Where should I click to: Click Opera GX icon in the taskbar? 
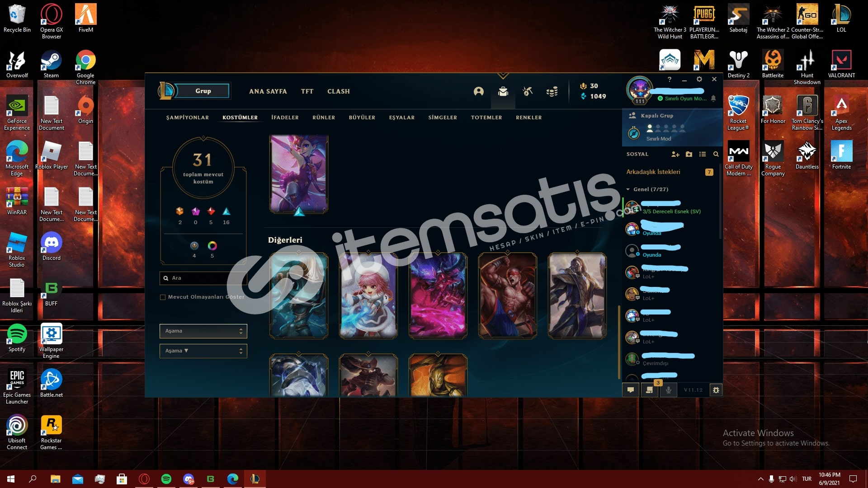[x=144, y=479]
